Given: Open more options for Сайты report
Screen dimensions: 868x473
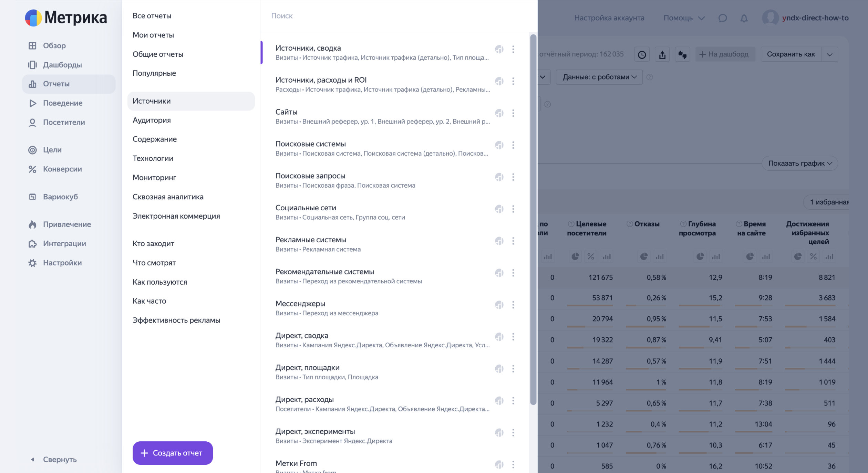Looking at the screenshot, I should point(513,113).
